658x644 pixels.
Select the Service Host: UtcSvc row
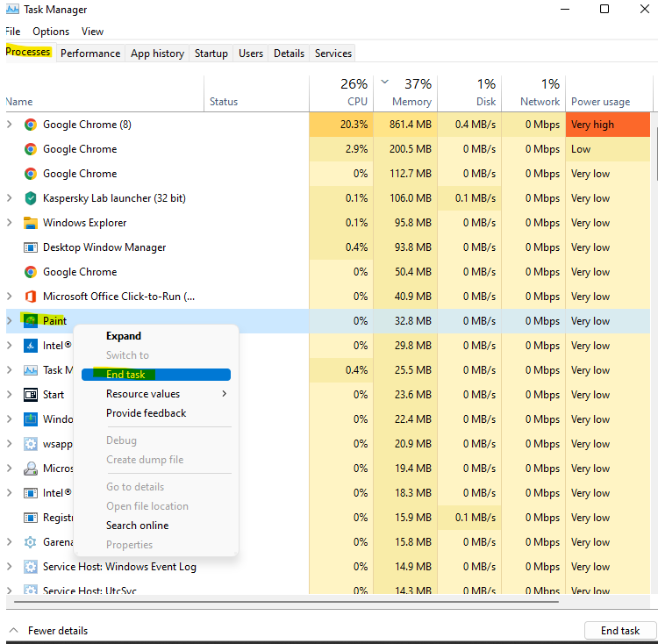pyautogui.click(x=328, y=589)
